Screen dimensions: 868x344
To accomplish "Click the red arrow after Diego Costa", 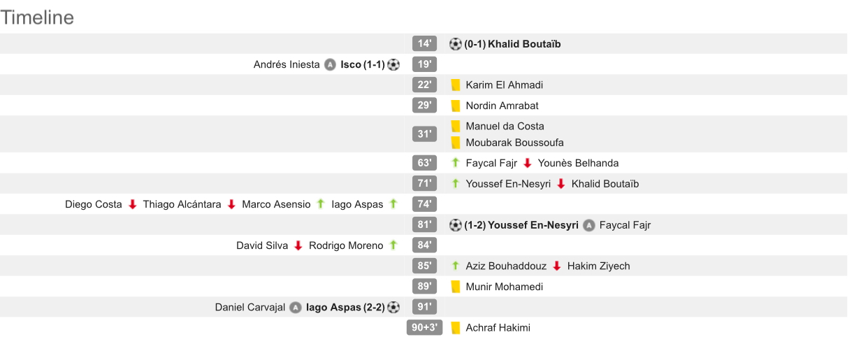I will 132,204.
